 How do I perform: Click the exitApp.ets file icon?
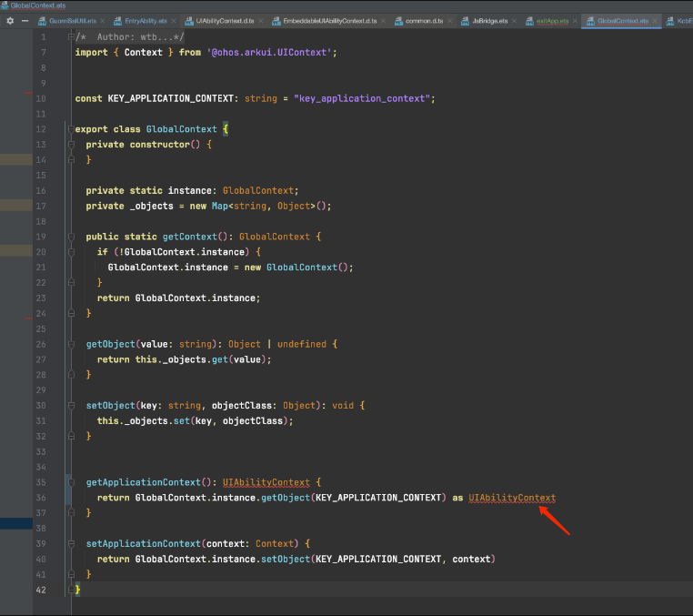pyautogui.click(x=529, y=20)
